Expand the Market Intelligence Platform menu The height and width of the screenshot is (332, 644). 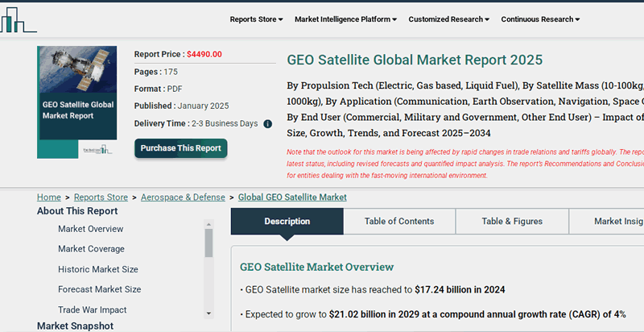coord(345,19)
